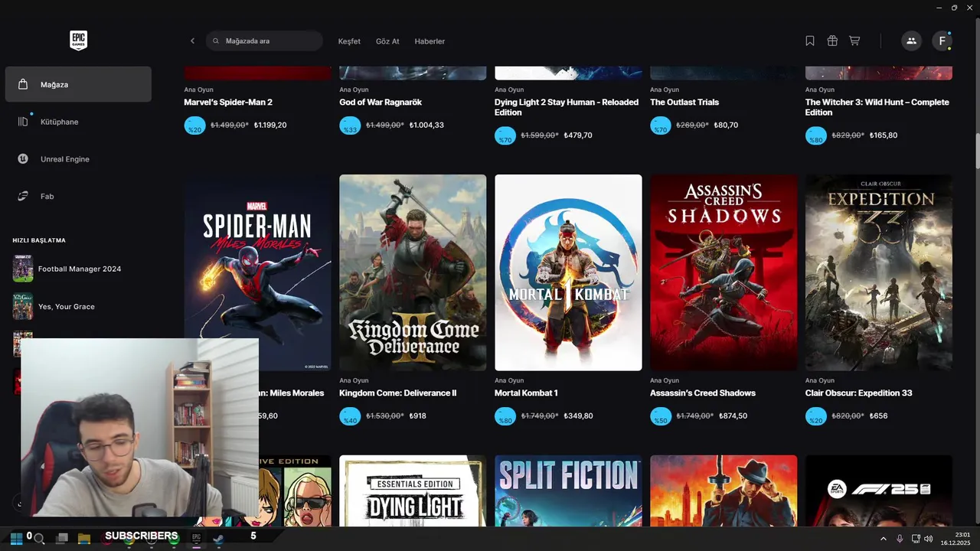Open the Epic Games logo home
Screen dimensions: 980x551
(78, 41)
